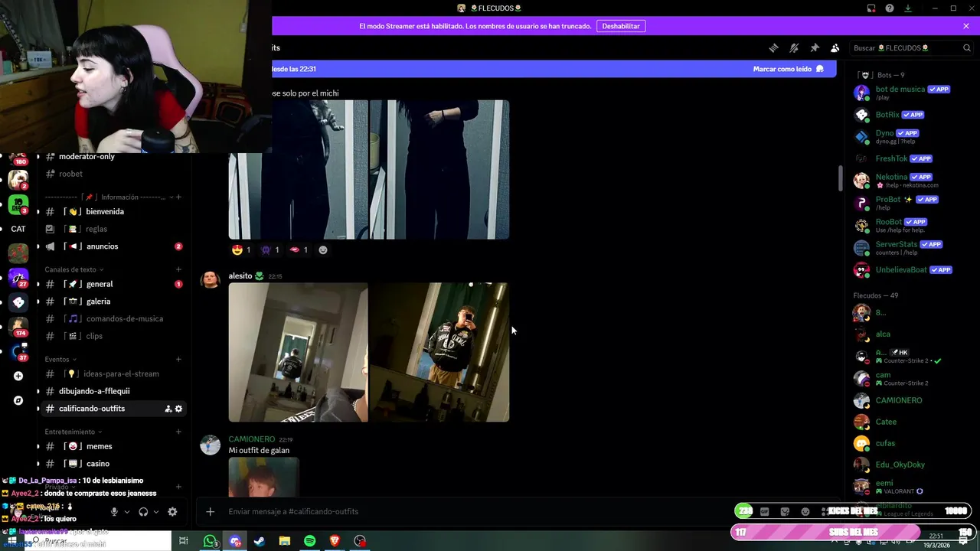Viewport: 980px width, 551px height.
Task: Open alesito's left mirror photo
Action: point(298,352)
